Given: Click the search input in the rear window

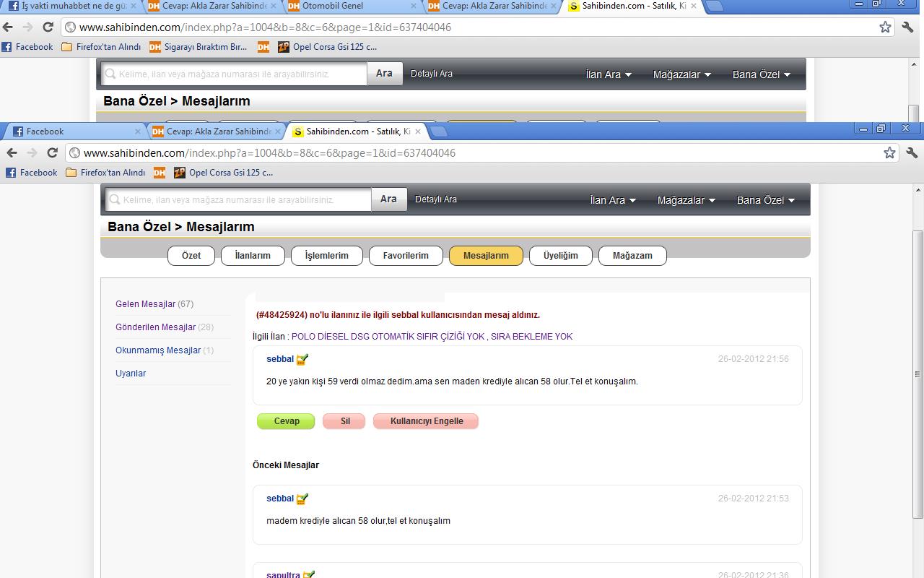Looking at the screenshot, I should click(x=235, y=74).
